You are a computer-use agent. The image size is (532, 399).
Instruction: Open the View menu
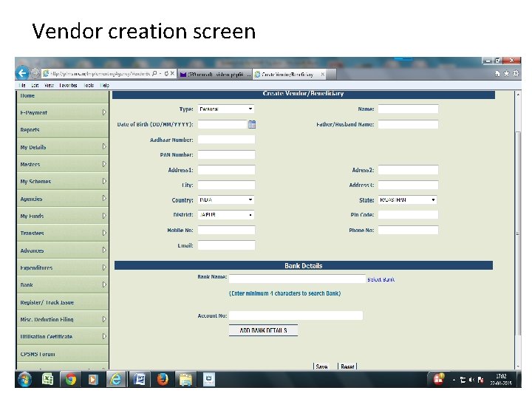coord(50,86)
